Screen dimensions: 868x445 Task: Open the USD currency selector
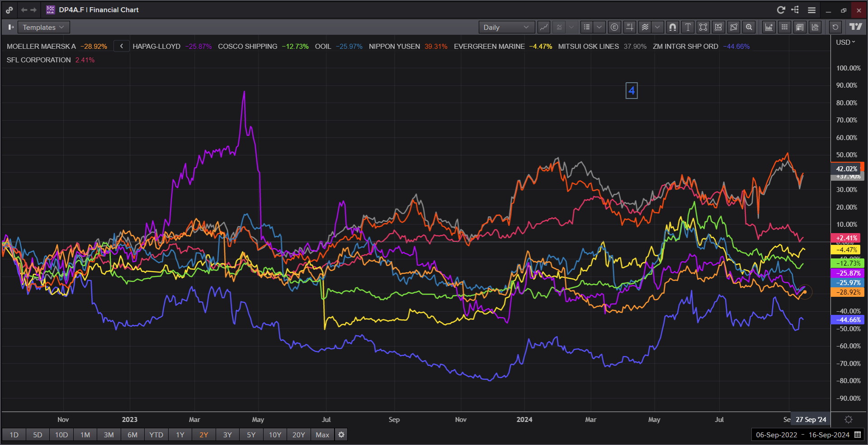point(845,42)
